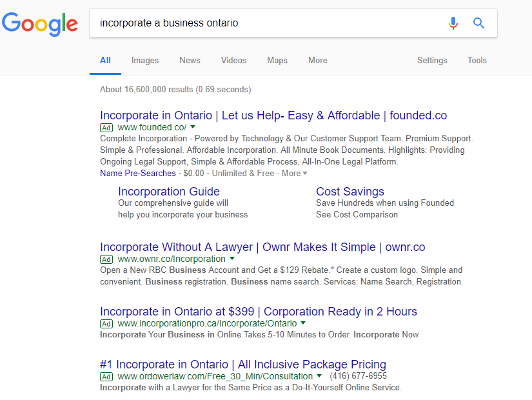
Task: Switch to the Images tab
Action: 145,61
